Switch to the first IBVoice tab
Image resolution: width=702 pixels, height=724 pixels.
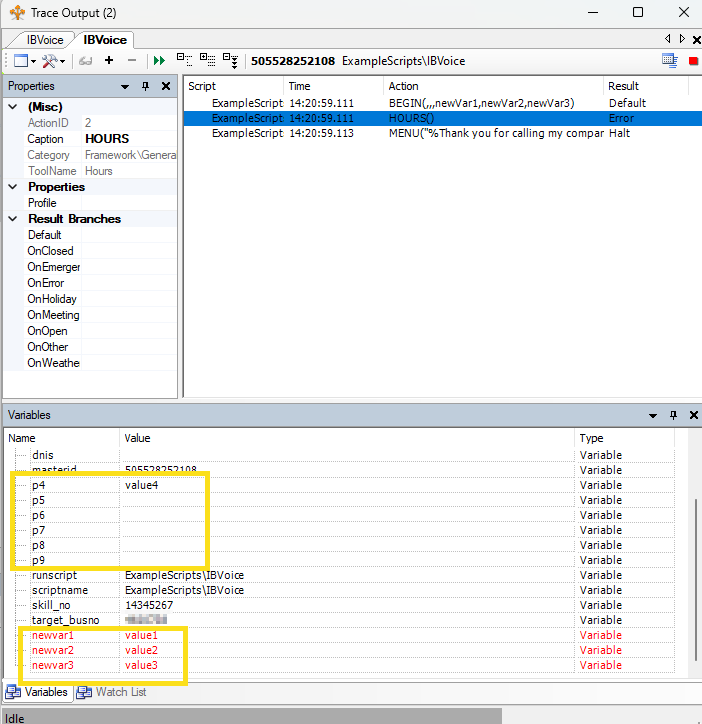coord(45,40)
